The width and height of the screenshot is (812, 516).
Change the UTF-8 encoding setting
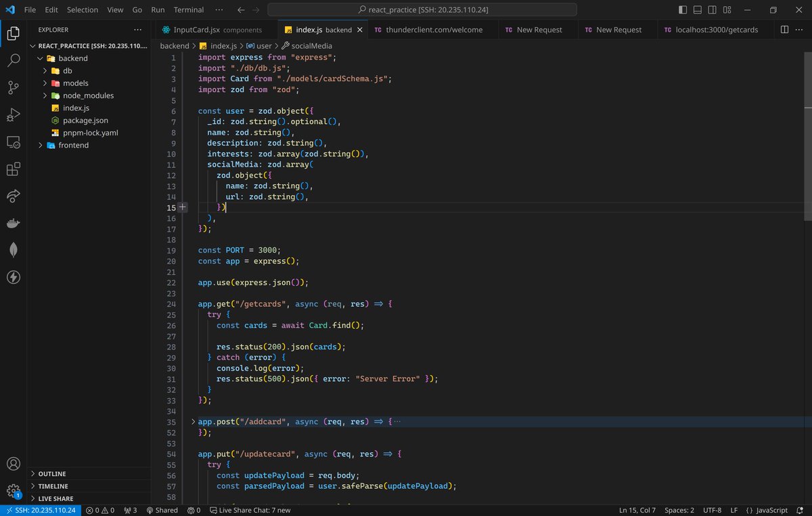(712, 510)
